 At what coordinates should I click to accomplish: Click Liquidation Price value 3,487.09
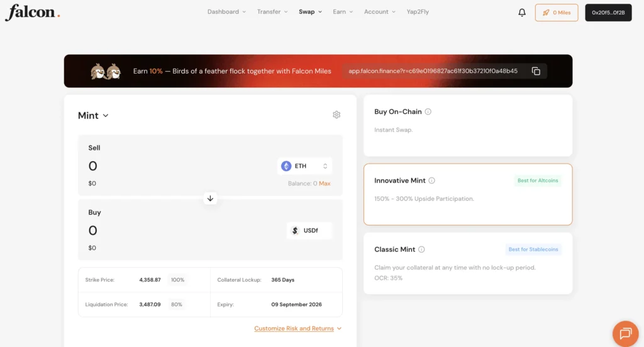click(x=150, y=304)
